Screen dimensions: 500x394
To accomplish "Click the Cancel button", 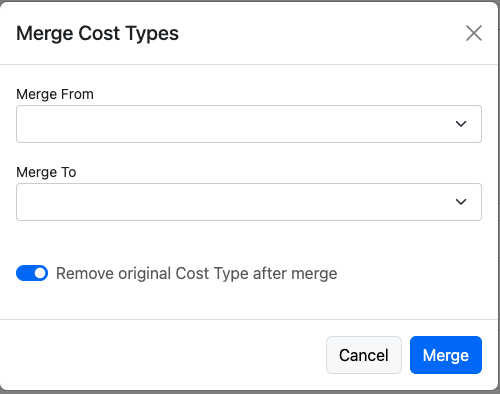I will (364, 355).
